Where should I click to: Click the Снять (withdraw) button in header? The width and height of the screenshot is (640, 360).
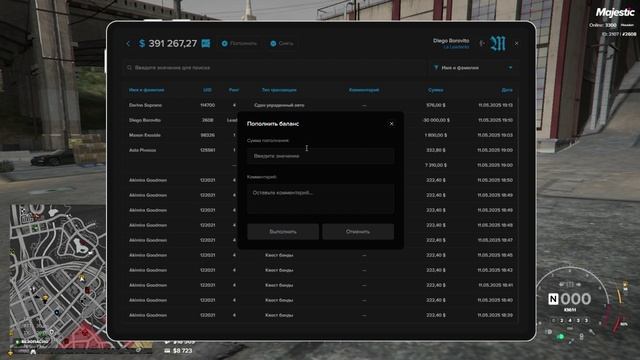(282, 43)
